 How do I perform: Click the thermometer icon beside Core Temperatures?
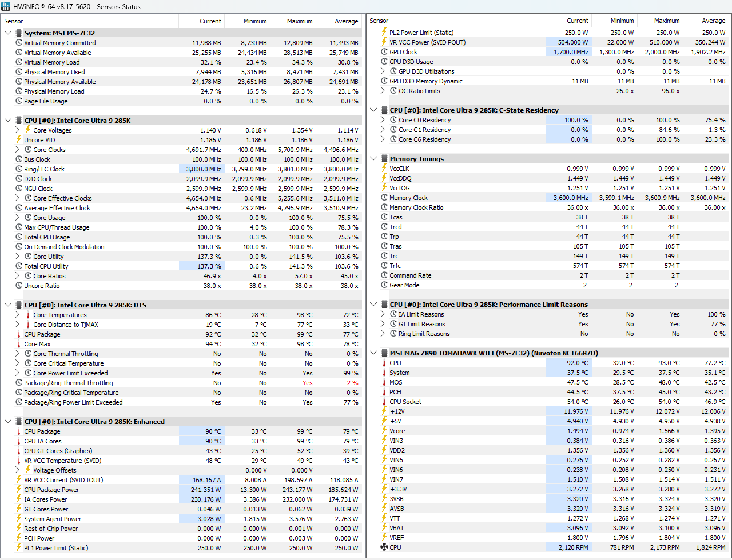click(x=28, y=315)
